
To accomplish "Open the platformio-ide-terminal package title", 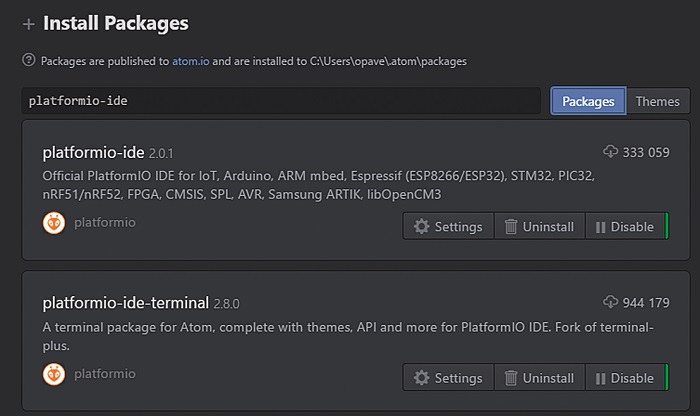I will point(125,303).
